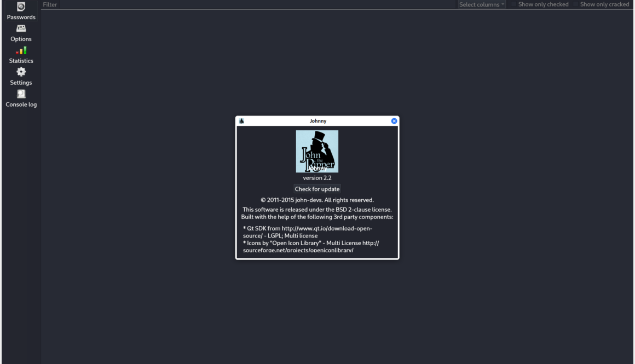Open the Options panel icon

pyautogui.click(x=21, y=28)
